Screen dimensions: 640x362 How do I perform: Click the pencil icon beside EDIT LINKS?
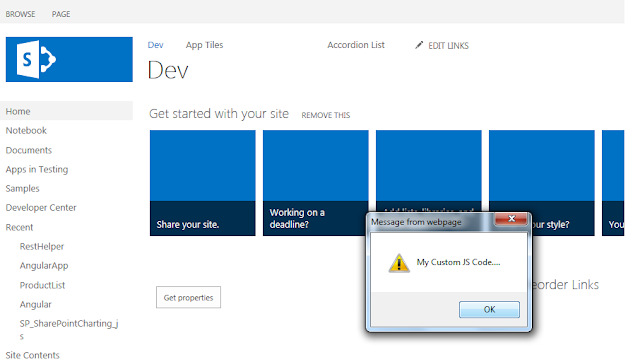tap(419, 45)
